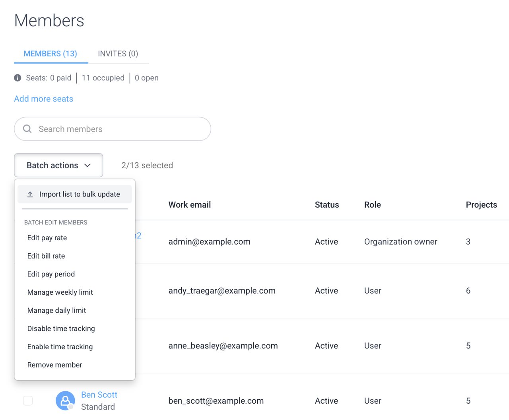Click Import list to bulk update
Image resolution: width=509 pixels, height=420 pixels.
80,194
